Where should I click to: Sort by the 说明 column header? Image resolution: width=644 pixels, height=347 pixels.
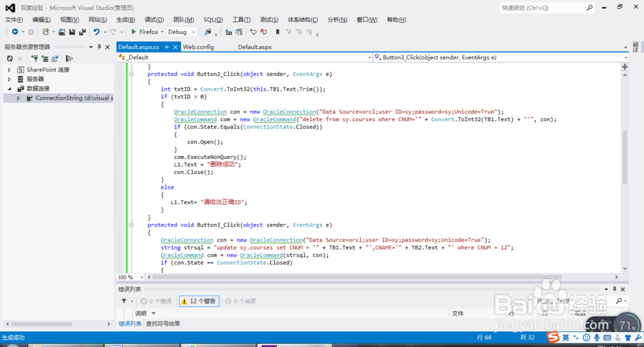(x=141, y=314)
